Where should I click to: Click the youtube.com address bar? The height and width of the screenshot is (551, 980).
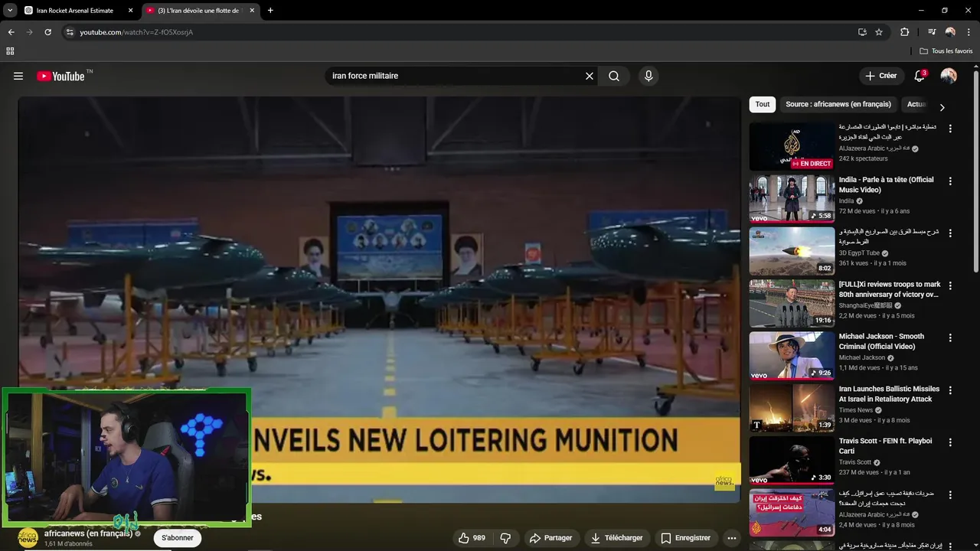pyautogui.click(x=459, y=32)
